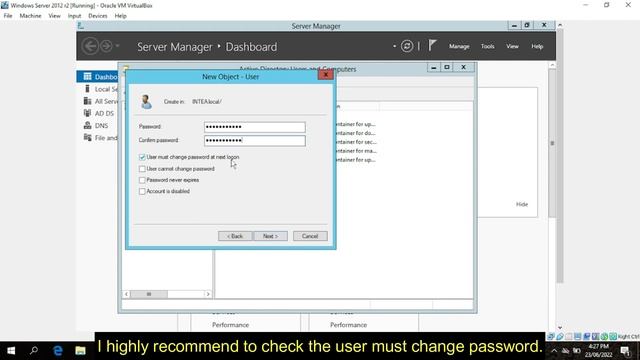
Task: Click right Performance entry in Server Manager
Action: [348, 325]
